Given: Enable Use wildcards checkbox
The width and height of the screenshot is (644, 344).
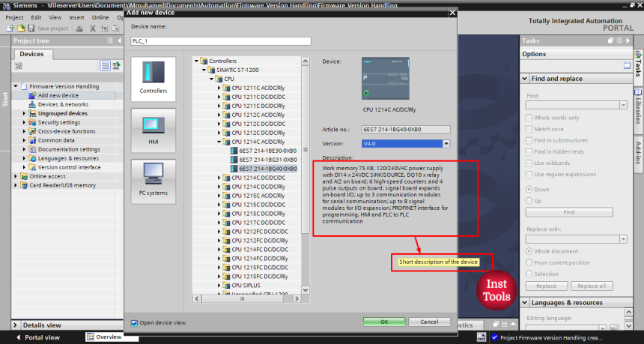Looking at the screenshot, I should pos(529,163).
